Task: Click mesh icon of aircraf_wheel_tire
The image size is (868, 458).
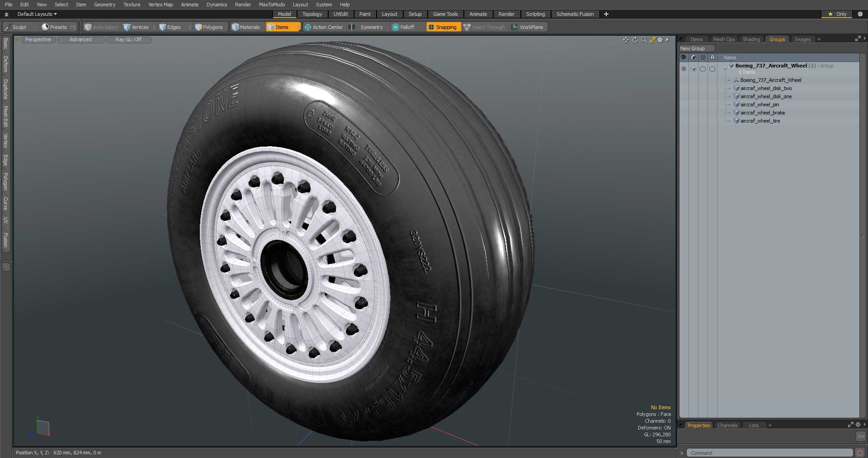Action: click(x=736, y=121)
